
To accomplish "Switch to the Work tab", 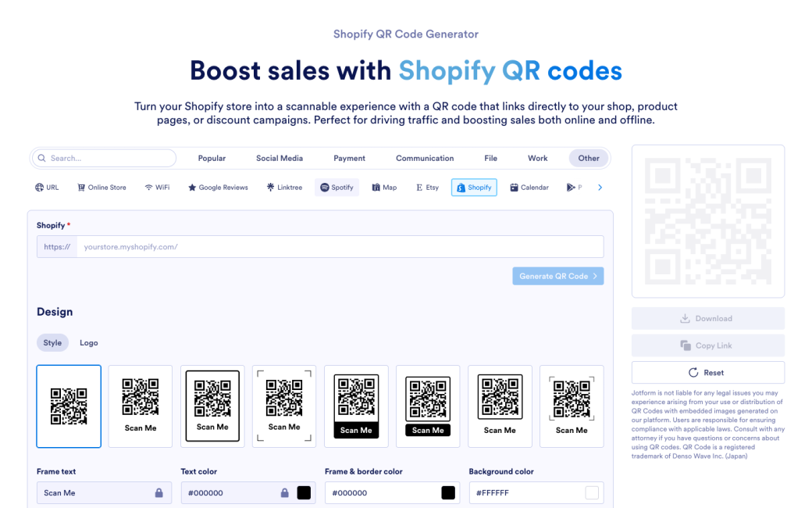I will click(x=537, y=158).
